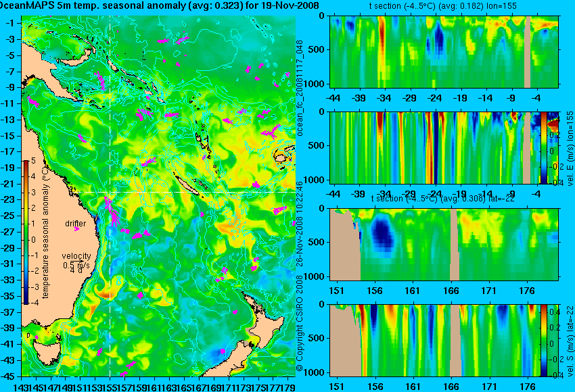Image resolution: width=575 pixels, height=392 pixels.
Task: Click the 't section (avg: 0.182) lon=155' heading
Action: tap(442, 6)
